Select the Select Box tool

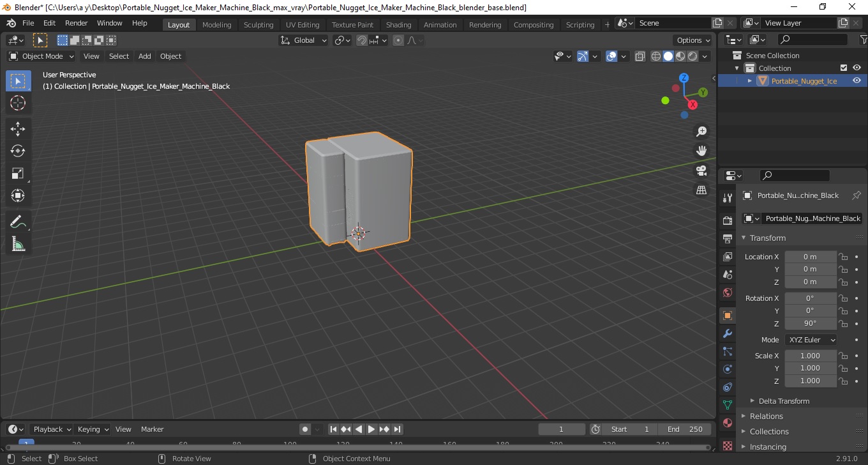[18, 81]
